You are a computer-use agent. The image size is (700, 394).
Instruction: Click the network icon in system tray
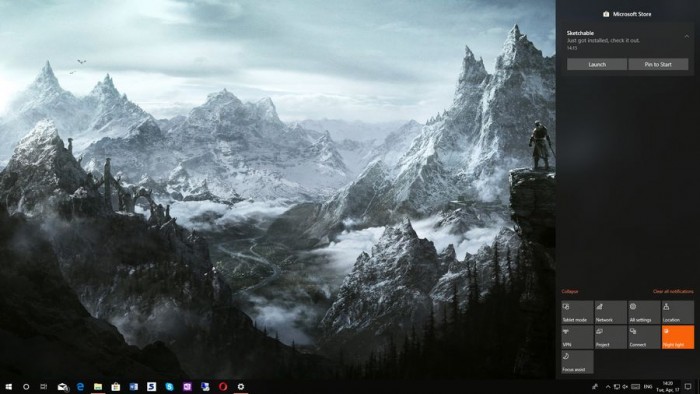(617, 387)
